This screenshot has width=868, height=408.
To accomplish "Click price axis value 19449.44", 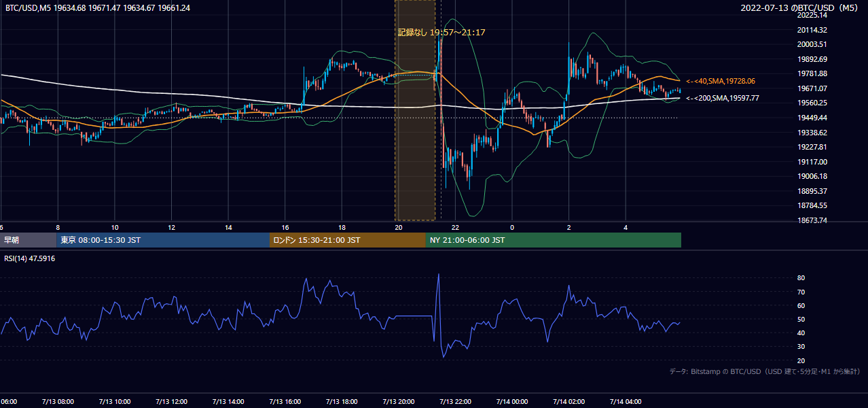I will (812, 118).
